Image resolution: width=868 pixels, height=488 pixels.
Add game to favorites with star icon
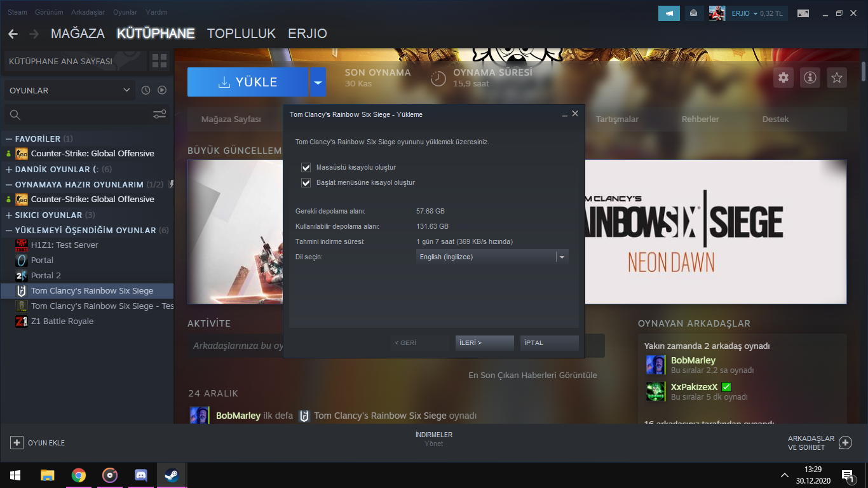837,78
